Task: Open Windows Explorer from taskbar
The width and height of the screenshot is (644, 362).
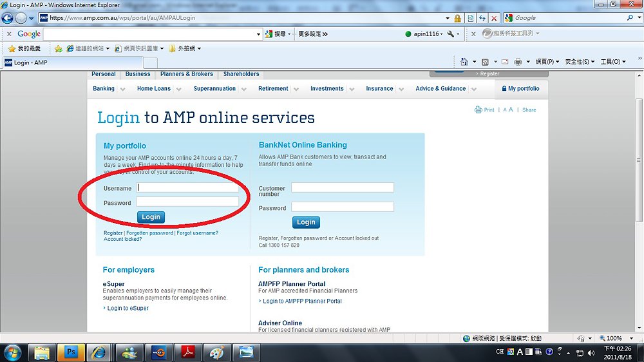Action: (x=42, y=352)
